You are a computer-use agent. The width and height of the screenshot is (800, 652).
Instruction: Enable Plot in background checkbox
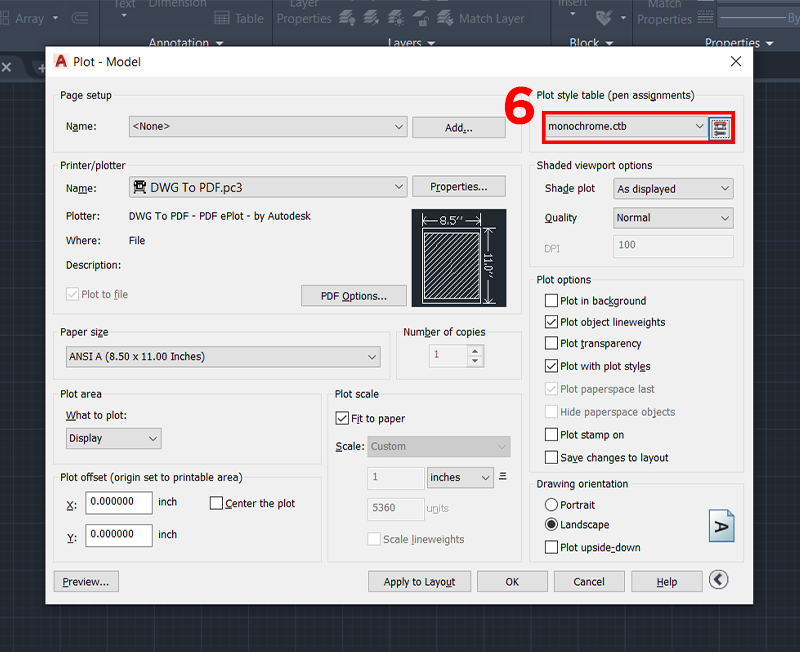(x=552, y=301)
